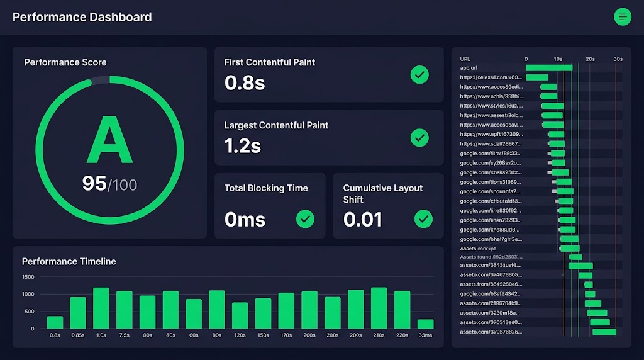The height and width of the screenshot is (360, 644).
Task: Open the https://celesad.com request row
Action: pos(541,77)
